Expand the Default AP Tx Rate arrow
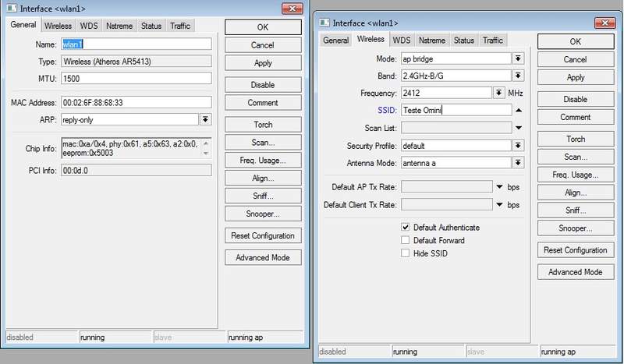624x364 pixels. (x=499, y=186)
